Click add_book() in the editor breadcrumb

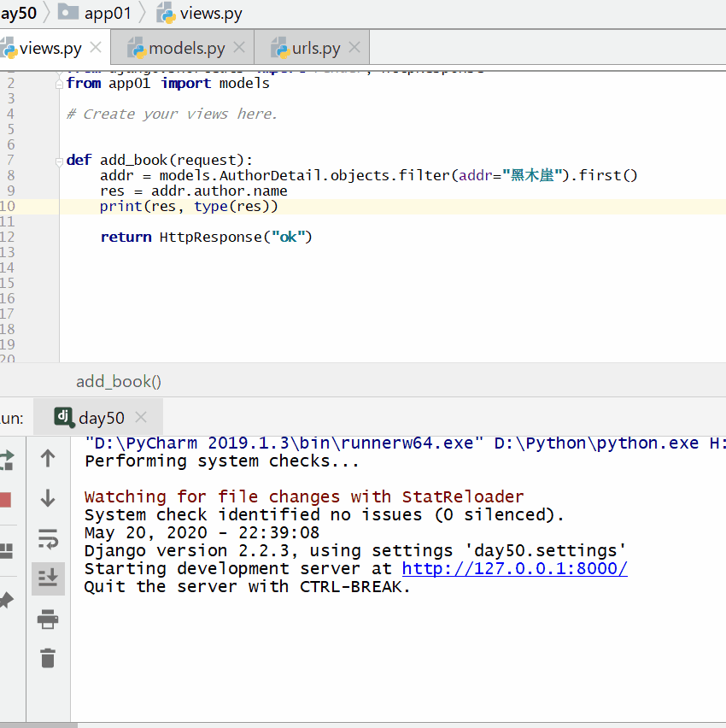[119, 382]
